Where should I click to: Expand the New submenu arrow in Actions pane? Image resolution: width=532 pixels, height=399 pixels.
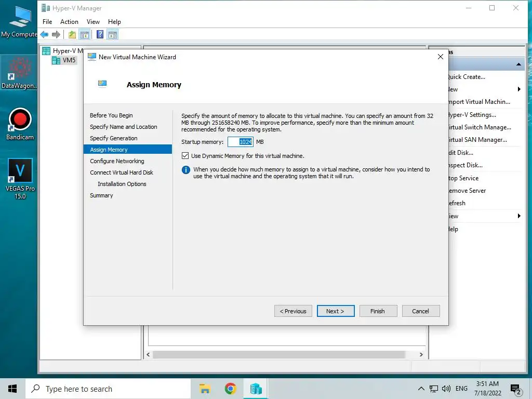[x=519, y=89]
